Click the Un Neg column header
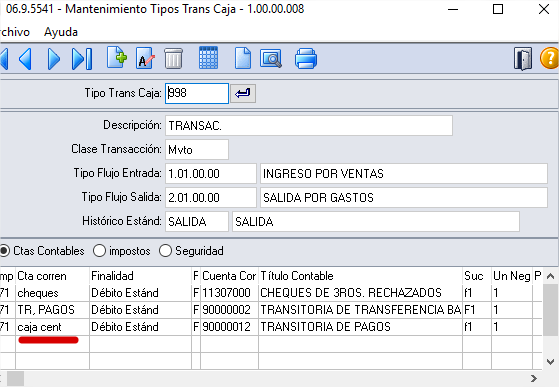The image size is (559, 387). pos(512,276)
